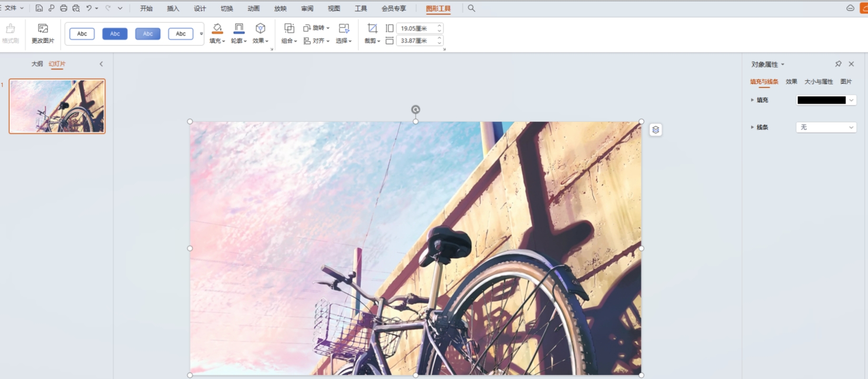Click the cloud sync icon at top right
This screenshot has width=868, height=379.
click(850, 8)
